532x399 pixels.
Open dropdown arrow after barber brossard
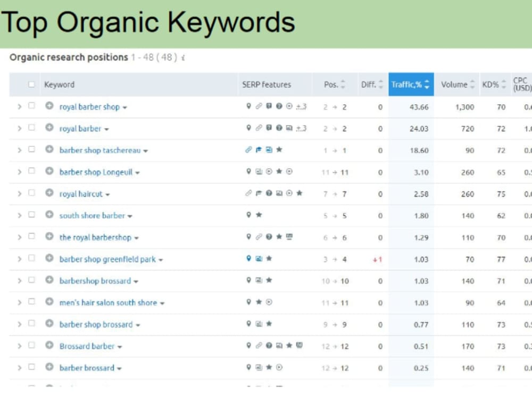pos(119,369)
